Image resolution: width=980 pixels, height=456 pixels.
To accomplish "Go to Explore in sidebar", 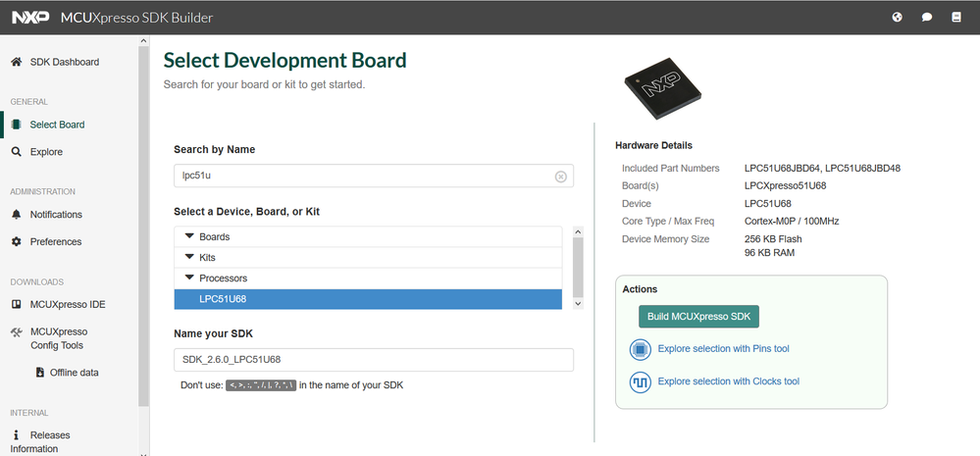I will (x=46, y=152).
